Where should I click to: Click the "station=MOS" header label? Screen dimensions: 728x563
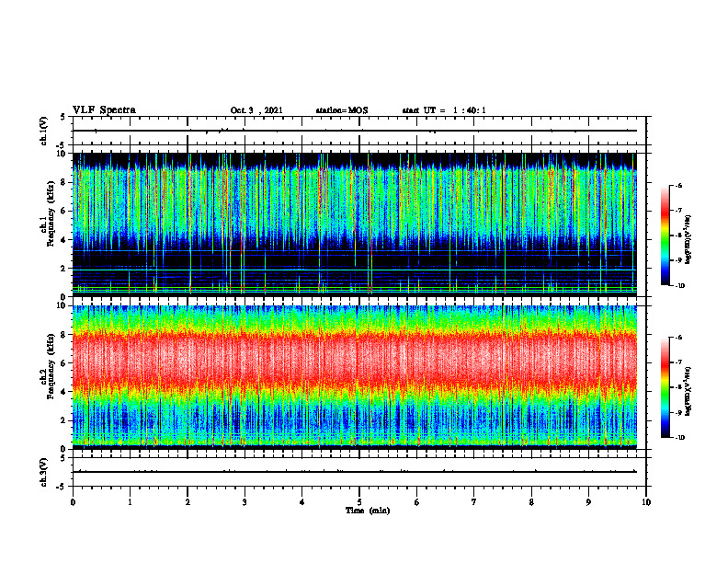[x=342, y=110]
